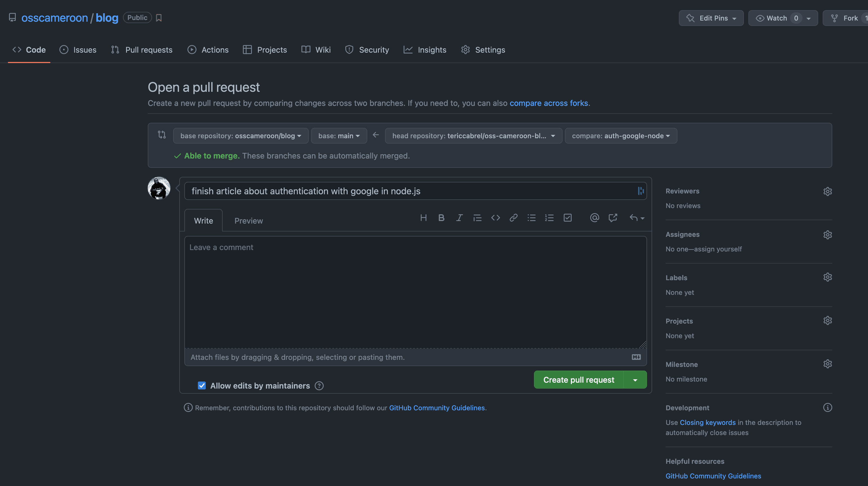Reference an issue or pull request icon
The image size is (868, 486).
(x=613, y=218)
